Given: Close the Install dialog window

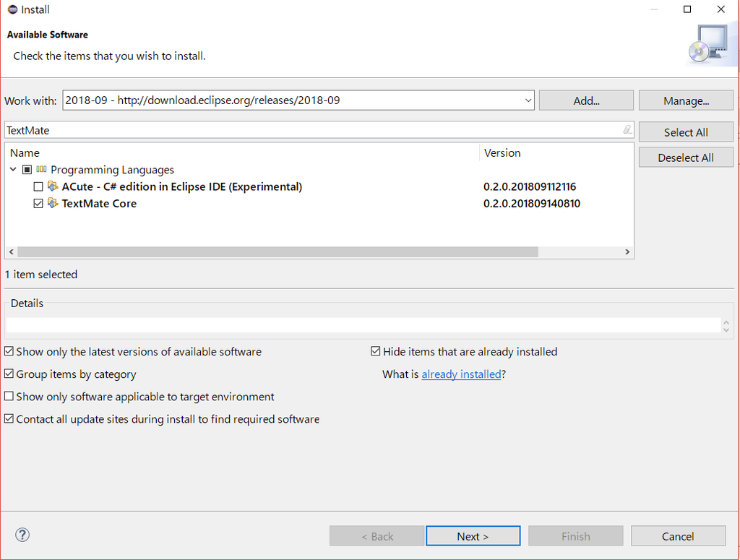Looking at the screenshot, I should (720, 9).
